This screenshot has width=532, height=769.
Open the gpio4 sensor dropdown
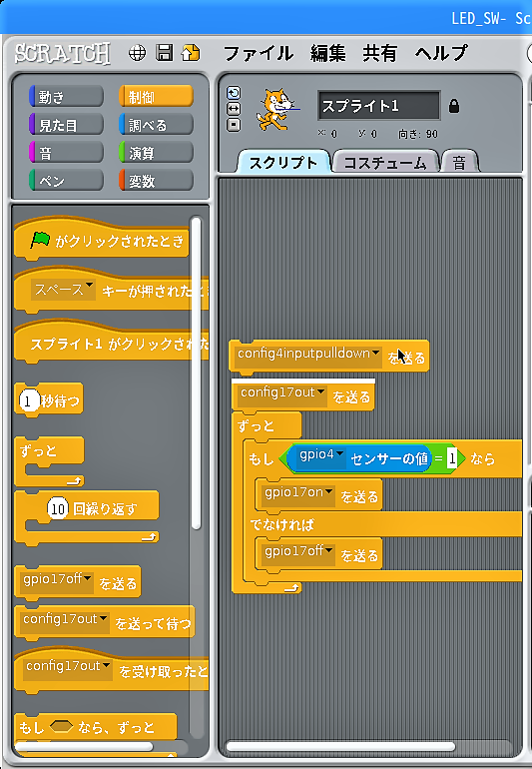pyautogui.click(x=339, y=453)
